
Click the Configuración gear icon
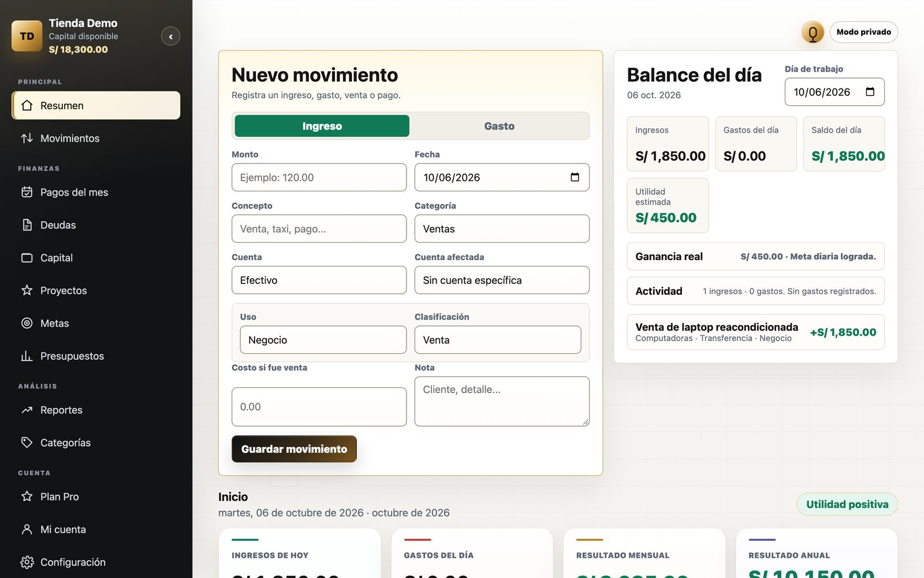[27, 562]
